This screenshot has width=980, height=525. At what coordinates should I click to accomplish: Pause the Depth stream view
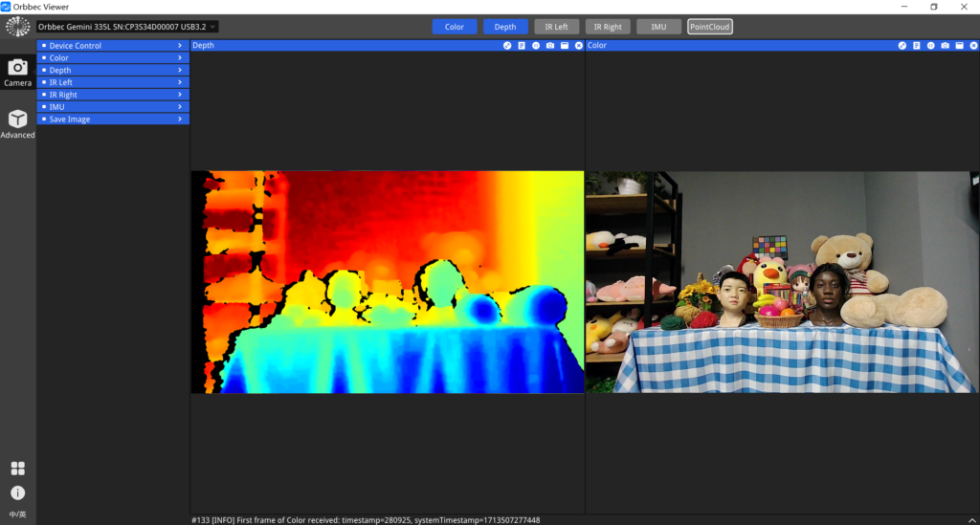pyautogui.click(x=536, y=46)
